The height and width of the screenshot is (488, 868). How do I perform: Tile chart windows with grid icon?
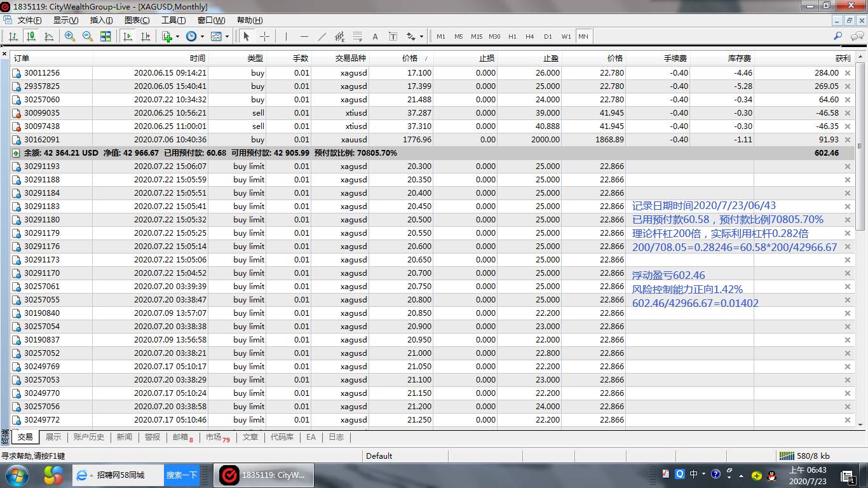105,36
